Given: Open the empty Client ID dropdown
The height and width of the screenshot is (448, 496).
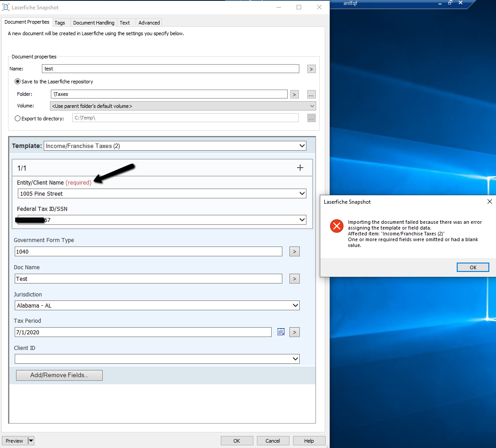Looking at the screenshot, I should click(x=157, y=359).
